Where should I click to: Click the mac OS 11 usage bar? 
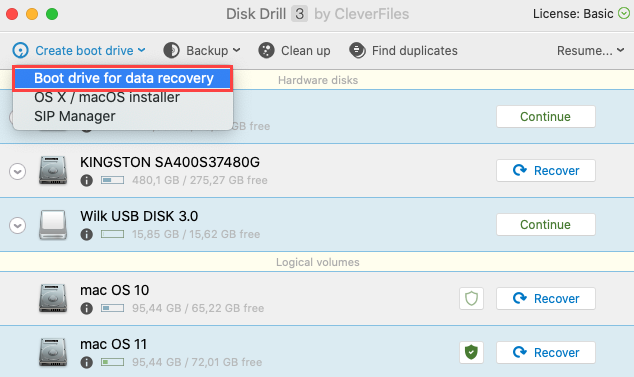click(112, 362)
